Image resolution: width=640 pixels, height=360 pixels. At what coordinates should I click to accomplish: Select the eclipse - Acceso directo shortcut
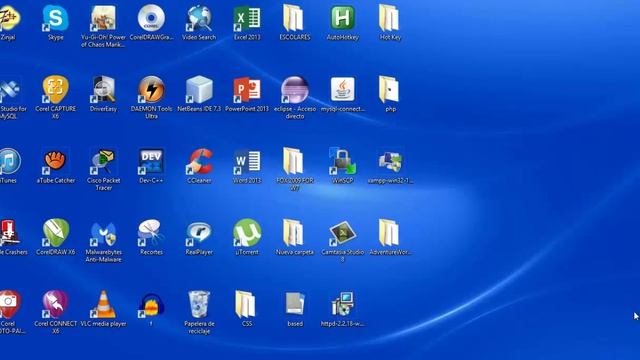(295, 90)
